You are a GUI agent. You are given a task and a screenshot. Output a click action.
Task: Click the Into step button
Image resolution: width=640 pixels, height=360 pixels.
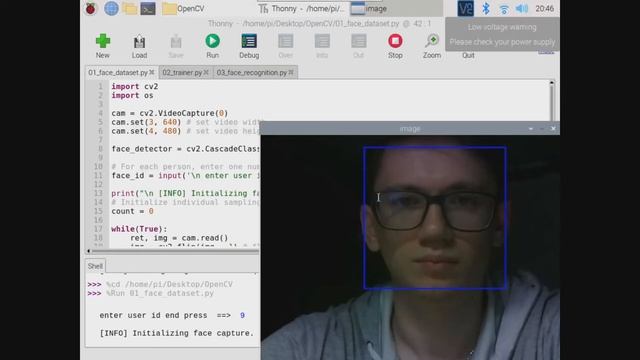[x=322, y=46]
